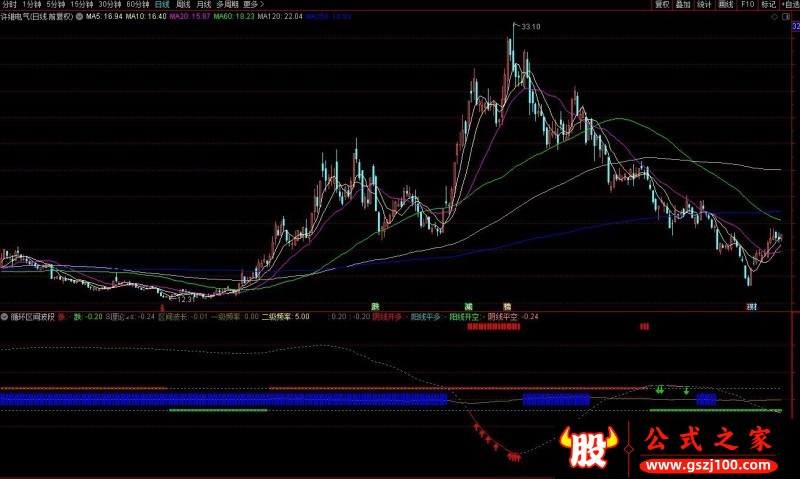Click the blue MA250 label
This screenshot has height=479, width=800.
coord(329,17)
